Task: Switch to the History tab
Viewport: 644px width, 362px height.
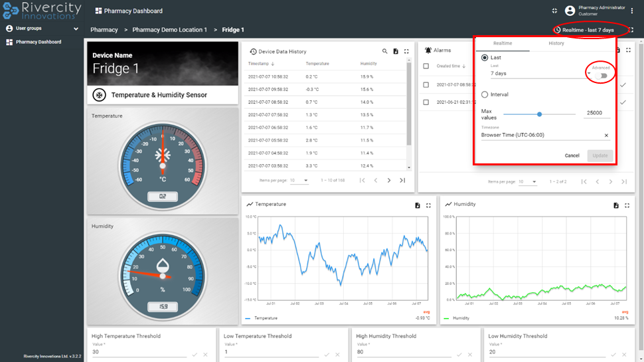Action: [x=556, y=43]
